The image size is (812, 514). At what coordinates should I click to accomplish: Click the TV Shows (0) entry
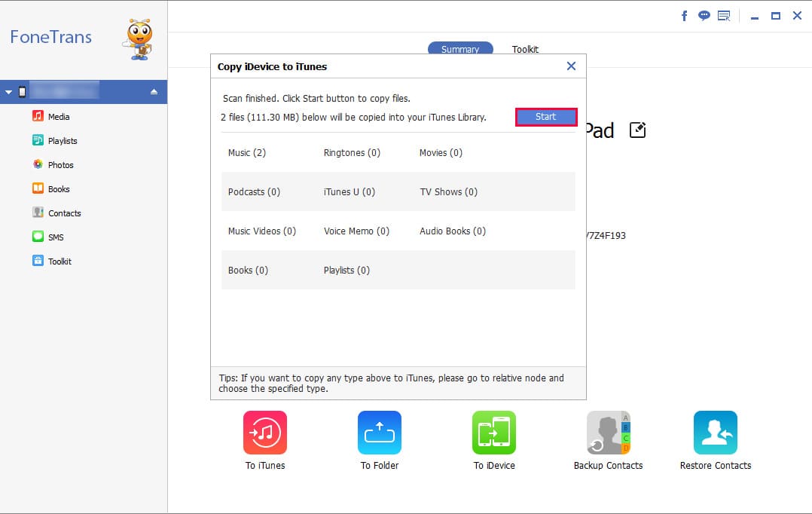tap(448, 191)
